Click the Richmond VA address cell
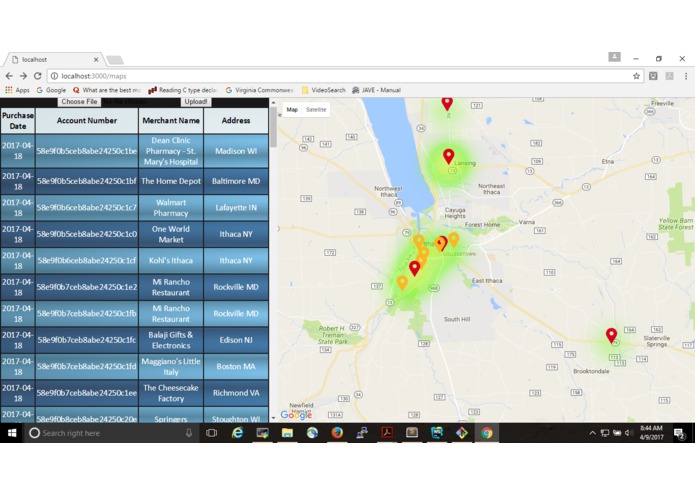The height and width of the screenshot is (494, 695). pyautogui.click(x=236, y=393)
